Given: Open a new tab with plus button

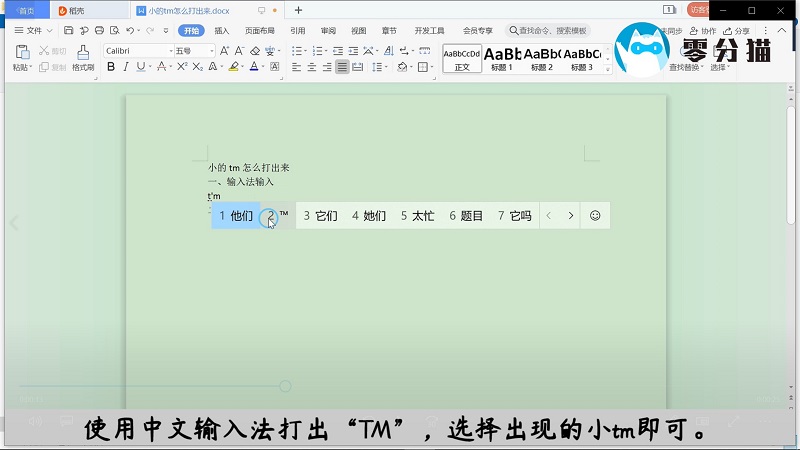Looking at the screenshot, I should coord(298,10).
